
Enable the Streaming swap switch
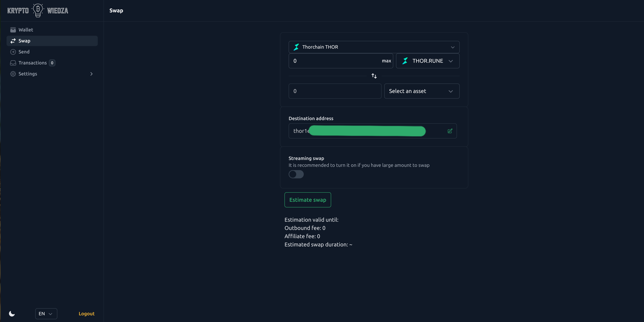296,174
